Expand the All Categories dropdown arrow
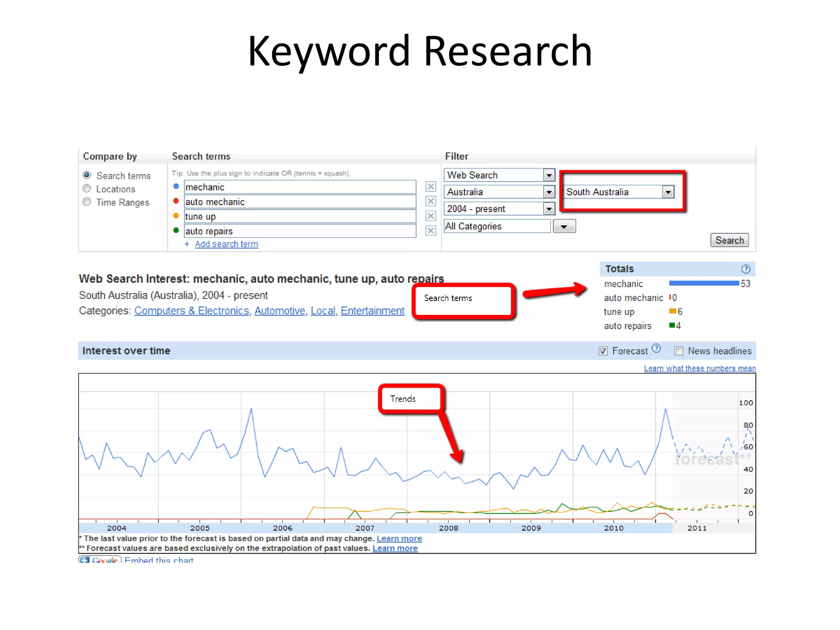This screenshot has width=840, height=630. pos(564,226)
